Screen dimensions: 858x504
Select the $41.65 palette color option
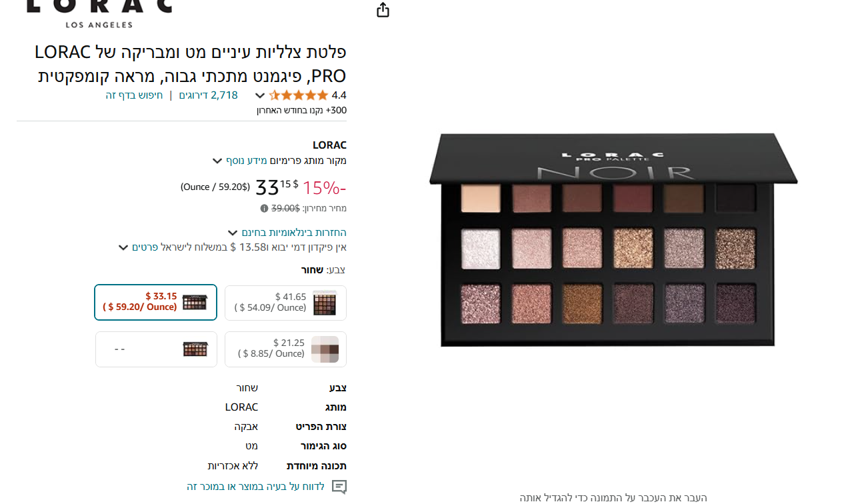(285, 303)
